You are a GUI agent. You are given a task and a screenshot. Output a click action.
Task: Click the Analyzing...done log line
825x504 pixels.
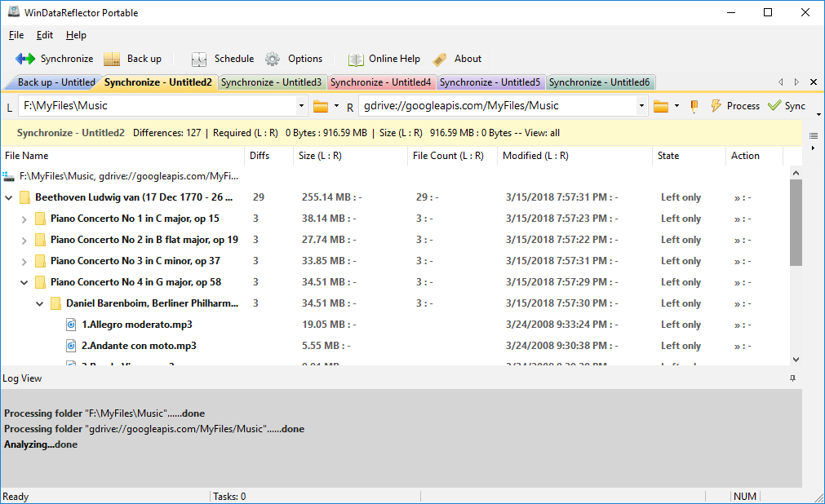point(41,444)
